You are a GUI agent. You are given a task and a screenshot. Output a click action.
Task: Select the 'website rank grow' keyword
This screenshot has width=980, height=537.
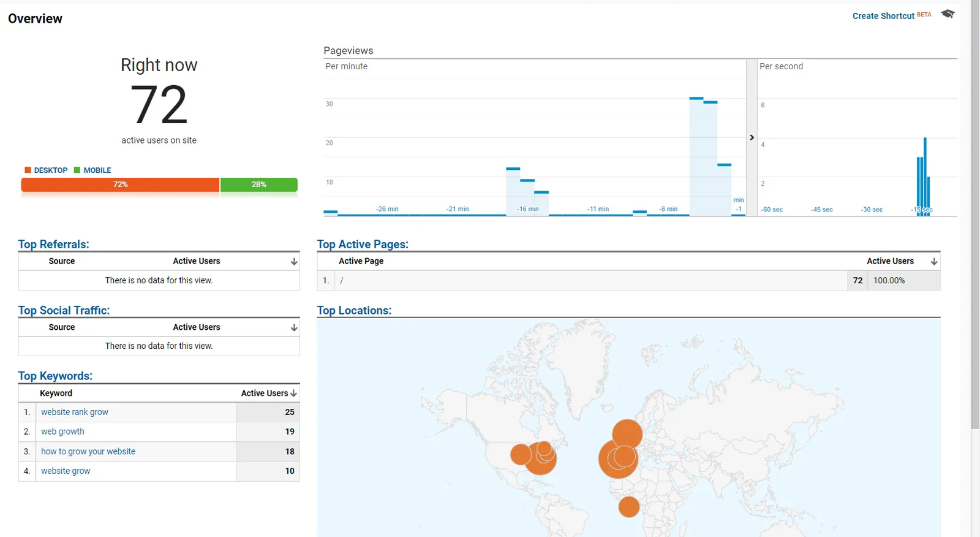click(75, 412)
